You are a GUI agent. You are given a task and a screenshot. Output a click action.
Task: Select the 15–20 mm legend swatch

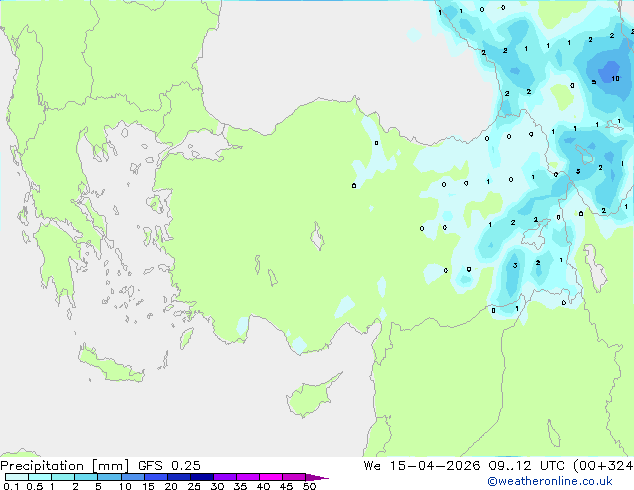(x=155, y=477)
